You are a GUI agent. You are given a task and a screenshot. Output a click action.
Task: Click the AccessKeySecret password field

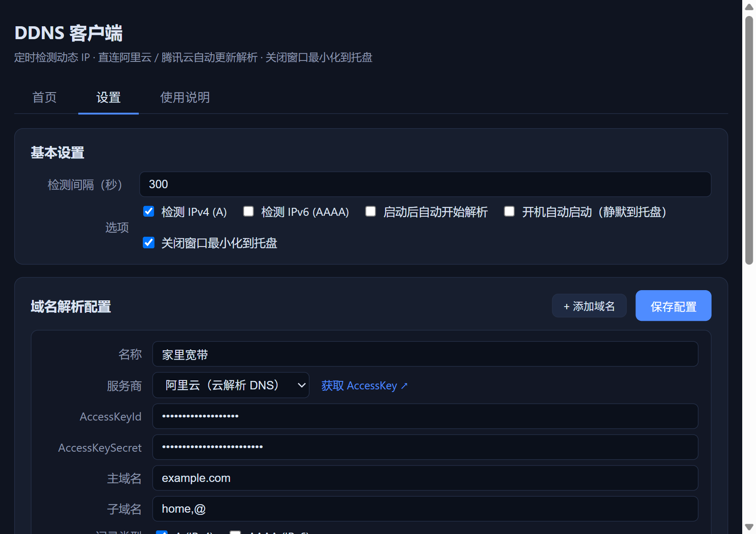[425, 447]
